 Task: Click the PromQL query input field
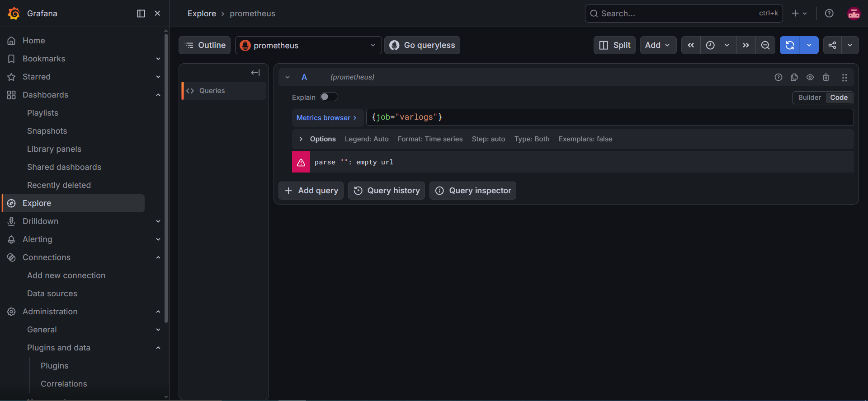(610, 117)
